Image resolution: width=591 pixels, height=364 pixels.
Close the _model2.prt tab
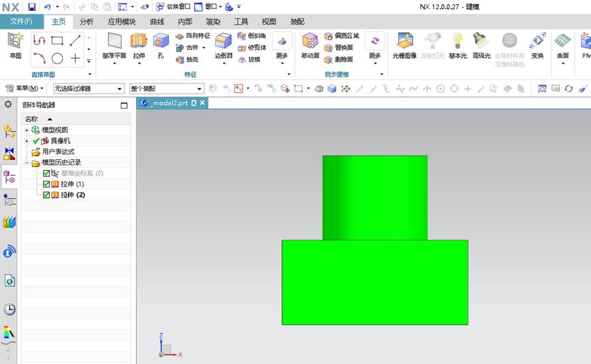(x=202, y=103)
